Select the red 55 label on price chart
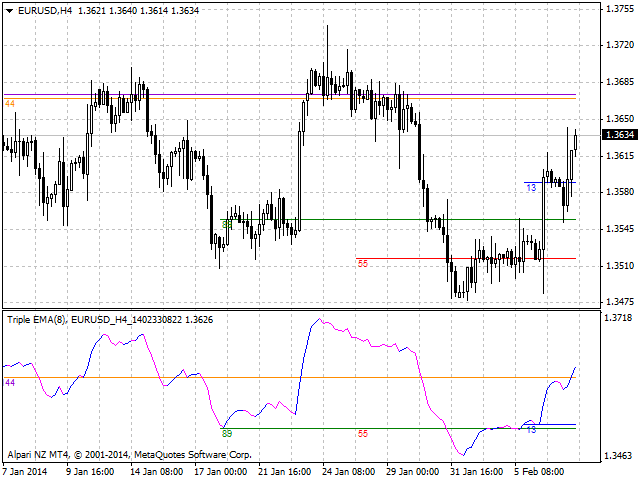This screenshot has height=480, width=640. (363, 264)
